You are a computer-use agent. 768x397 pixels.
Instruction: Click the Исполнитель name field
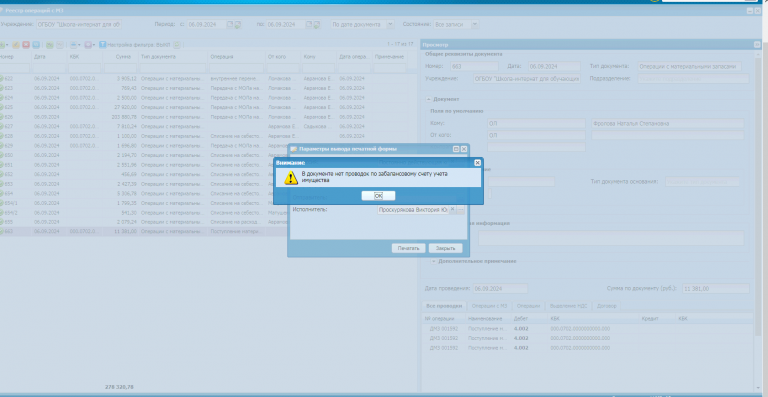click(x=413, y=210)
